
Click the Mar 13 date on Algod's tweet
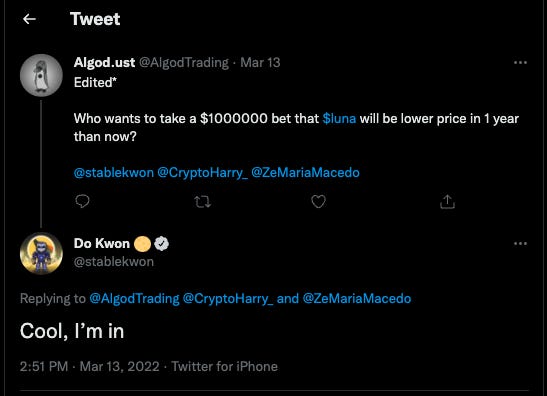pos(260,63)
